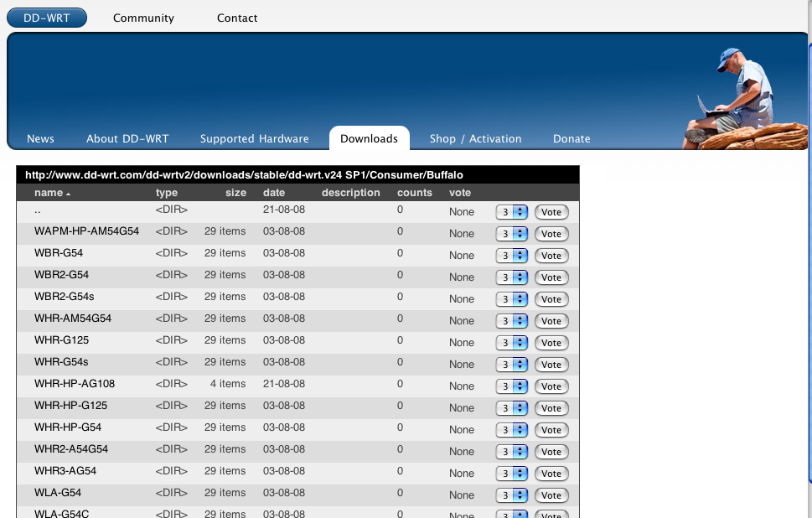Sort by the size column header
Image resolution: width=812 pixels, height=518 pixels.
point(235,193)
